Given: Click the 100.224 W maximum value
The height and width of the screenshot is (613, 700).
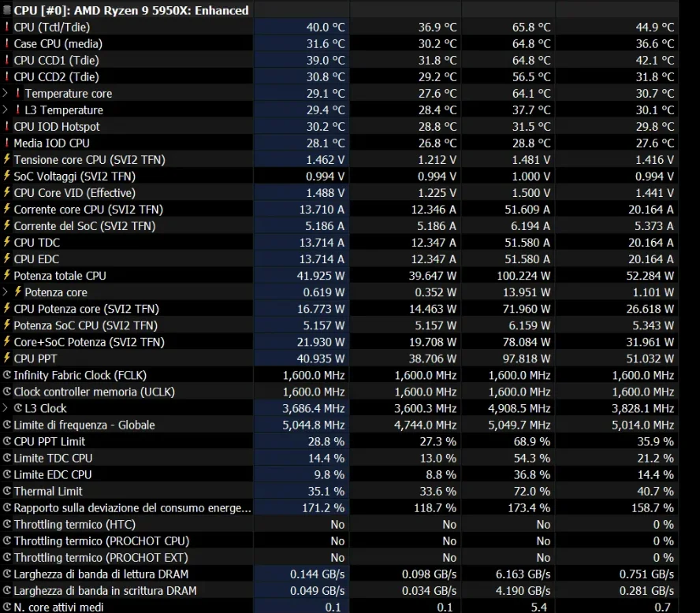Looking at the screenshot, I should (523, 276).
